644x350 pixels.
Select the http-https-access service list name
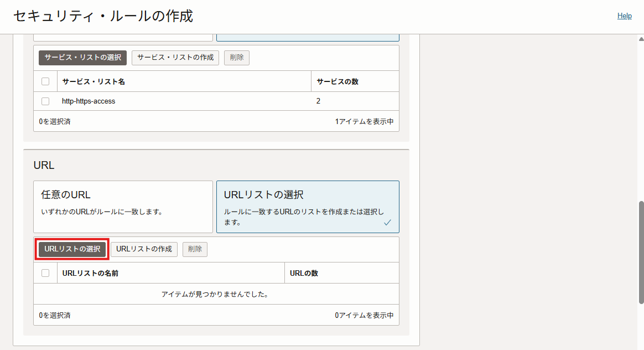click(89, 101)
